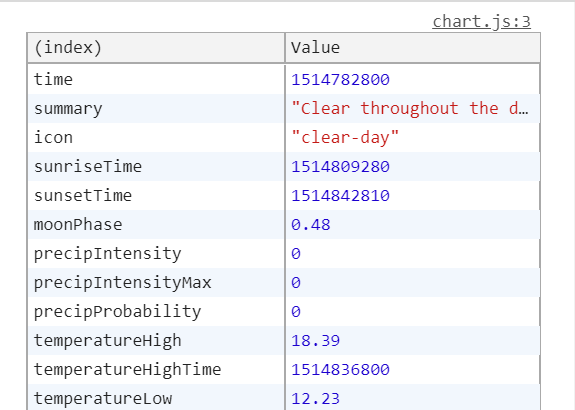Click the sunsetTime value 1514842810

pos(340,195)
